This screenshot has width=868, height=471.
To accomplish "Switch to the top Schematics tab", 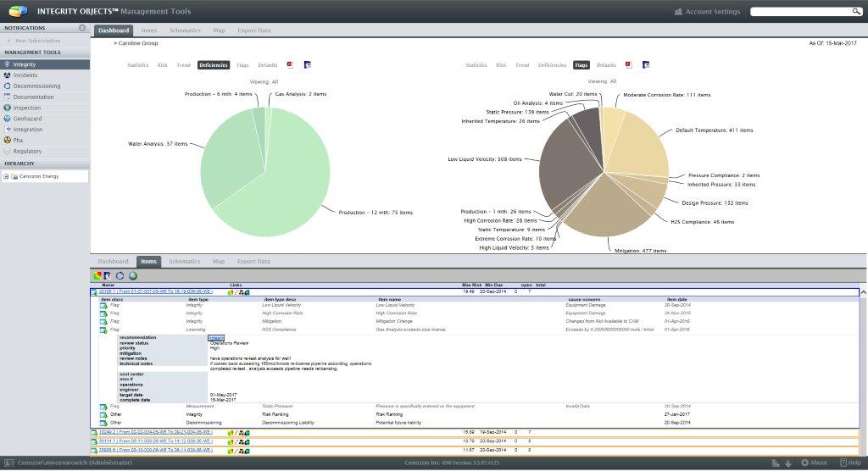I will pyautogui.click(x=185, y=30).
